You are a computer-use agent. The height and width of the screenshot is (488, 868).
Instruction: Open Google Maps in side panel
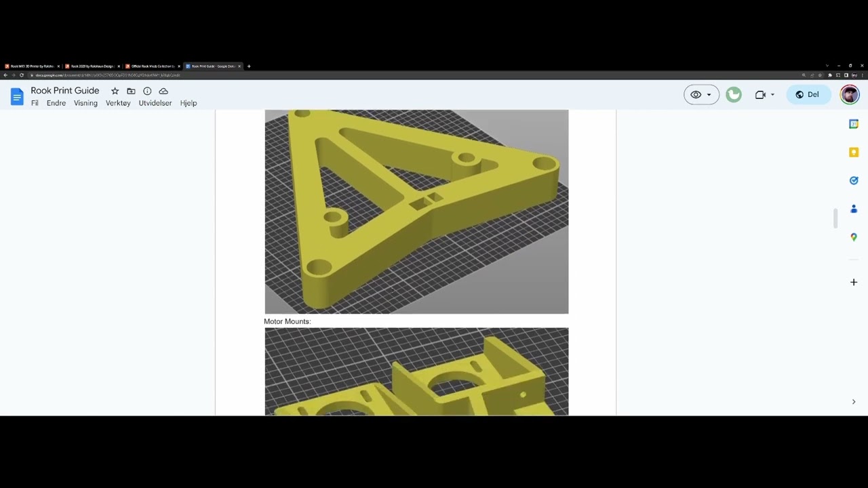tap(854, 237)
